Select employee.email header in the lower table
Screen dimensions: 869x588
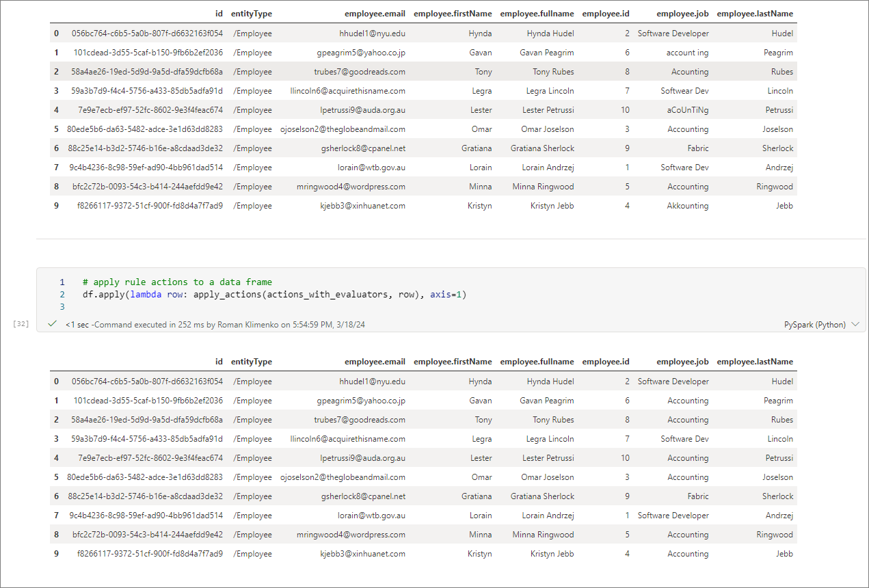pyautogui.click(x=375, y=362)
